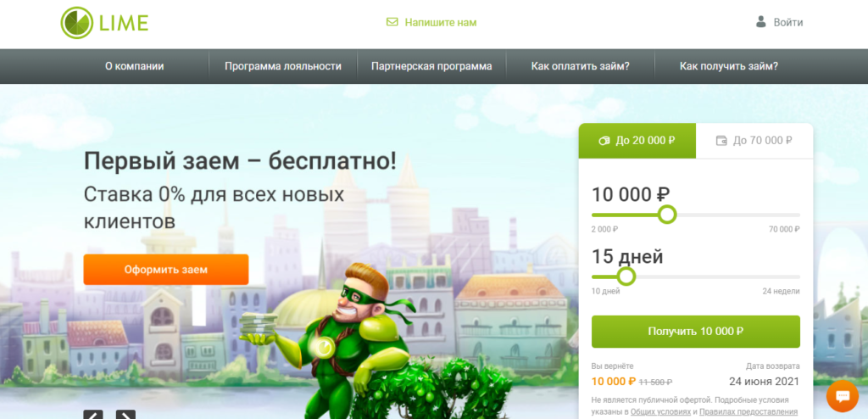This screenshot has height=419, width=868.
Task: Click the wallet icon in До 70 000 ₽ tab
Action: pos(721,141)
